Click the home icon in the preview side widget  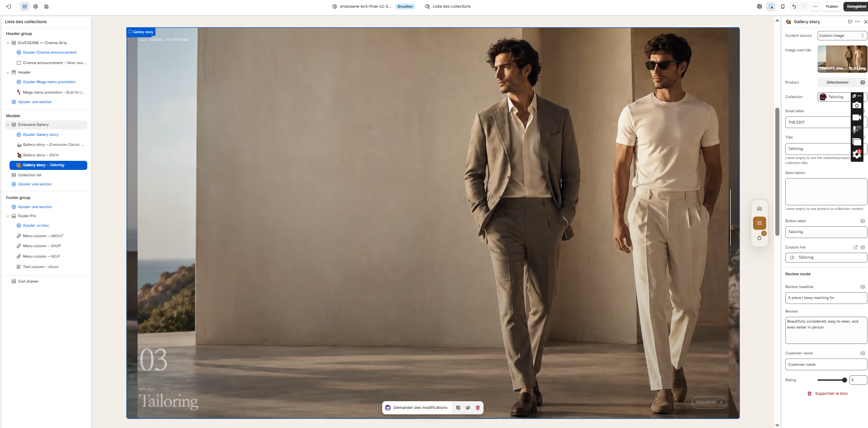(759, 209)
